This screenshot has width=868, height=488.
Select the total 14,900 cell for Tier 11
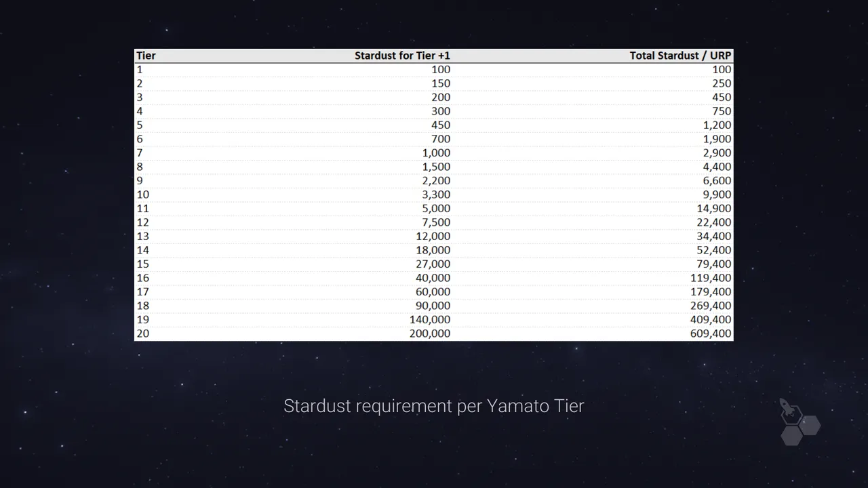(x=714, y=208)
